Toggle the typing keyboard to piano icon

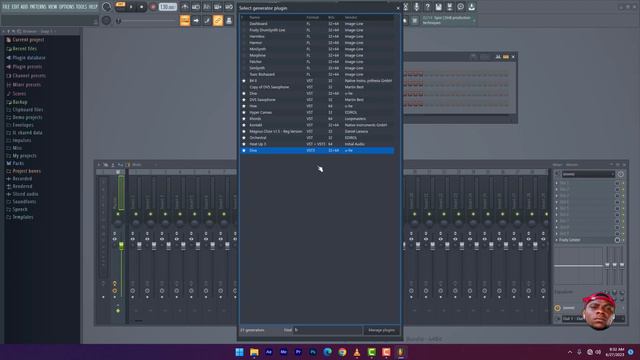click(x=185, y=20)
